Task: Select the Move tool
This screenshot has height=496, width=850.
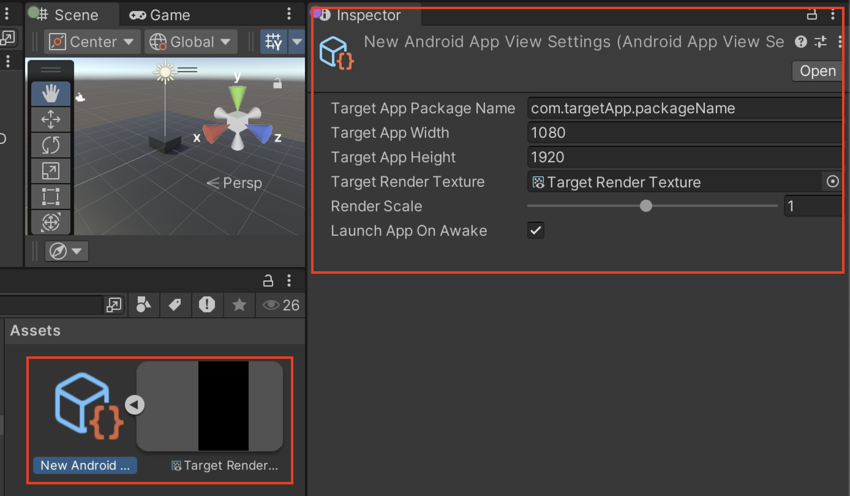Action: click(x=50, y=119)
